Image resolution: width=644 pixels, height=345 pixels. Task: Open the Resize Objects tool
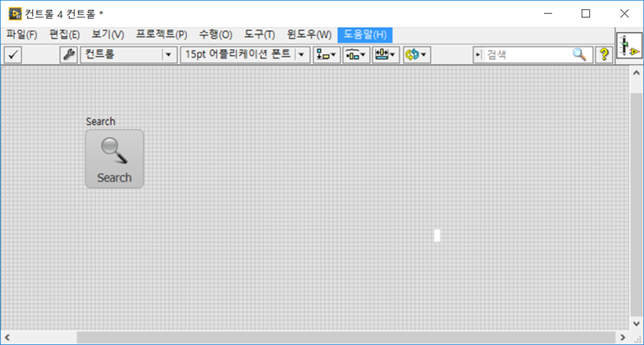pyautogui.click(x=386, y=55)
